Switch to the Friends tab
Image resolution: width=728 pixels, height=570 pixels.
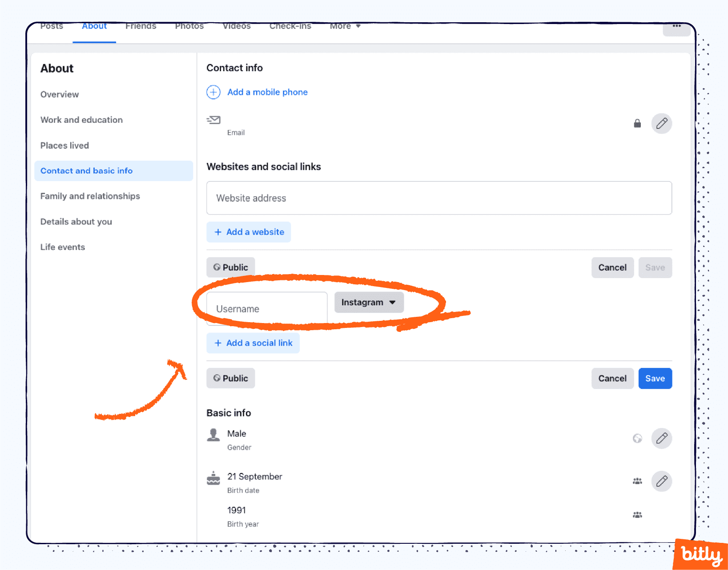(141, 27)
